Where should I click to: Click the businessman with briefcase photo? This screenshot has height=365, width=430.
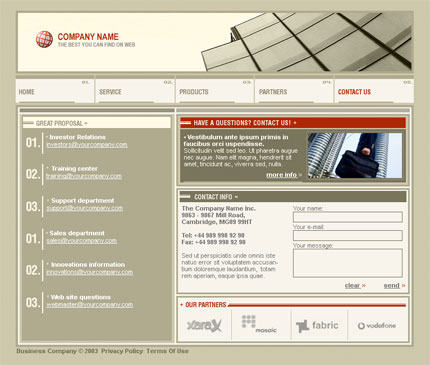(x=355, y=155)
